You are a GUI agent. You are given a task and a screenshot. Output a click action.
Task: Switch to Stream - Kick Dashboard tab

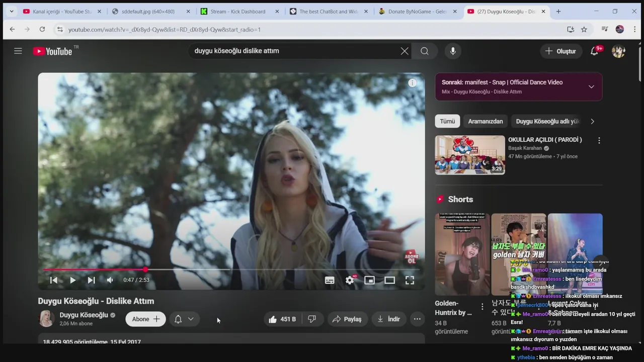240,12
